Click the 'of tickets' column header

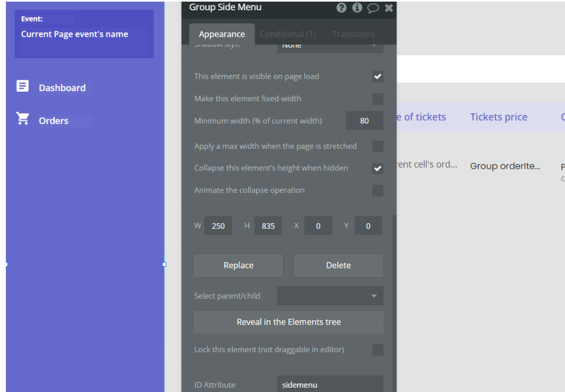point(421,117)
